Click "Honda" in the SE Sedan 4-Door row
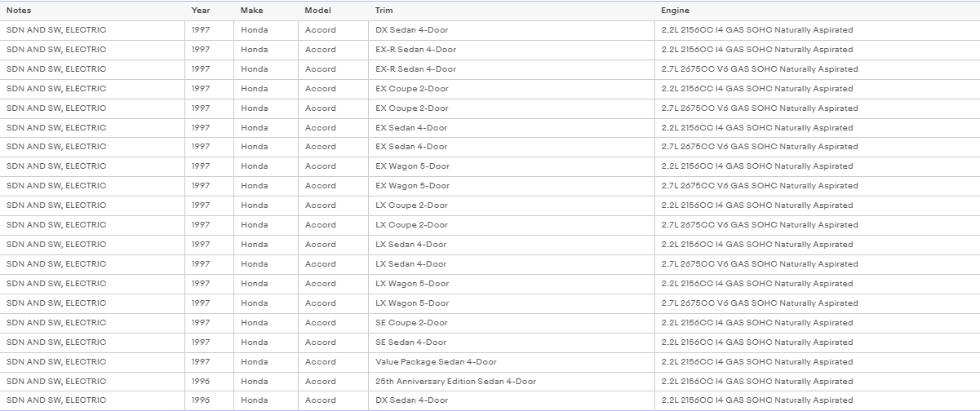980x411 pixels. click(x=254, y=342)
